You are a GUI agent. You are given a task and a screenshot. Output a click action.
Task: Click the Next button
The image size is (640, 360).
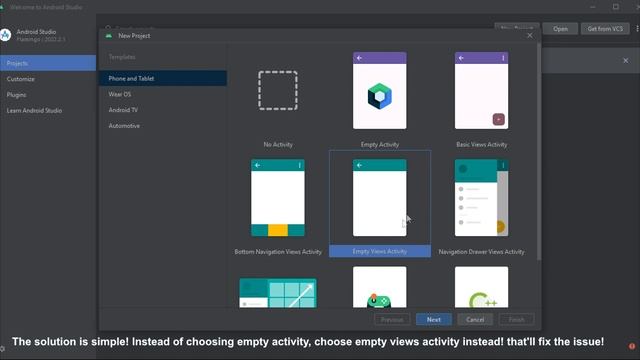coord(434,320)
